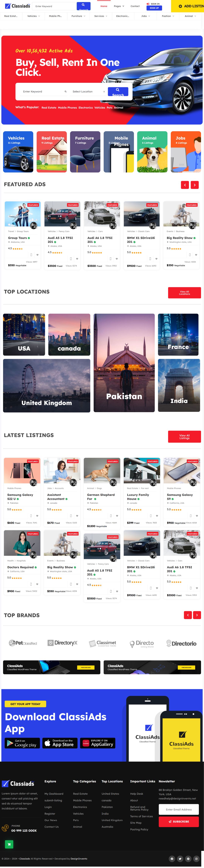This screenshot has width=204, height=868.
Task: Select the Home menu item
Action: (x=104, y=6)
